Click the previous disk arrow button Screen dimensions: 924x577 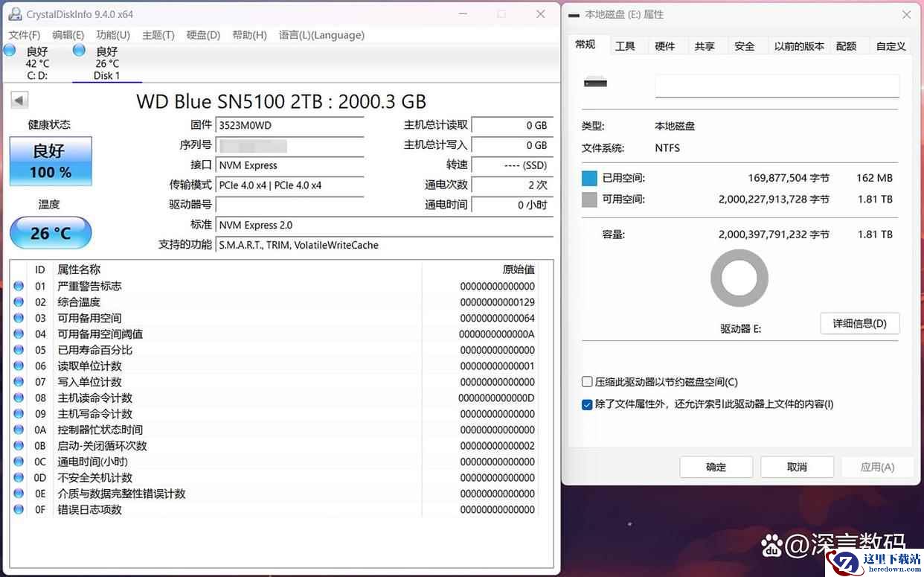[19, 101]
